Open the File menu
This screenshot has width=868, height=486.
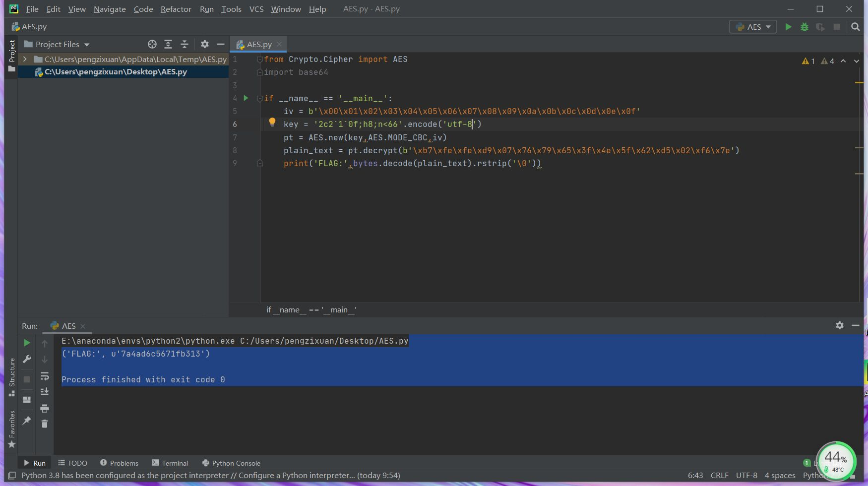32,9
